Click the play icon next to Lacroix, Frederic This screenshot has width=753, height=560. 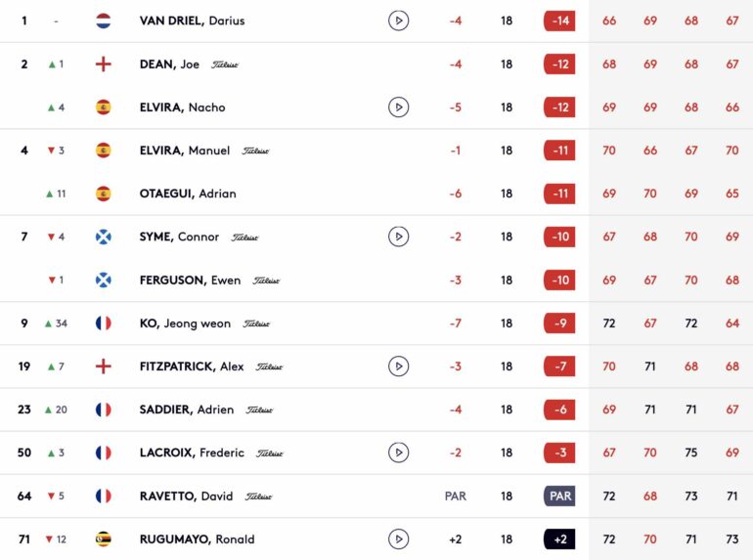(x=398, y=452)
